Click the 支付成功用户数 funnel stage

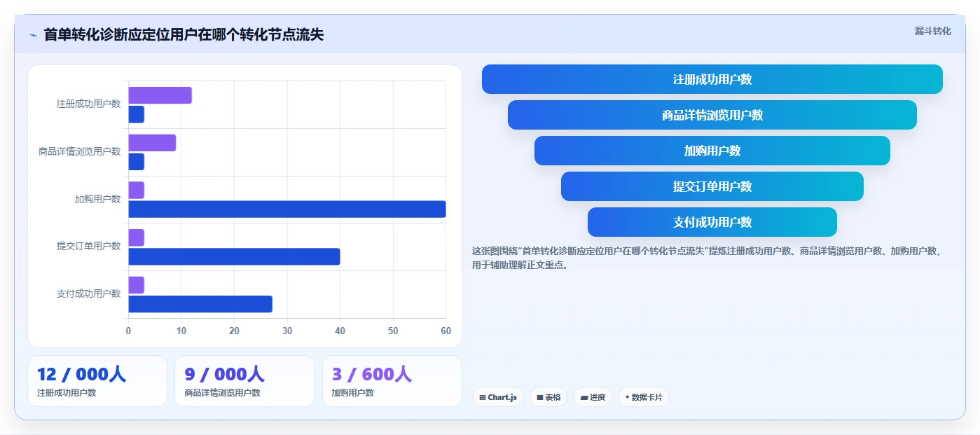(712, 222)
